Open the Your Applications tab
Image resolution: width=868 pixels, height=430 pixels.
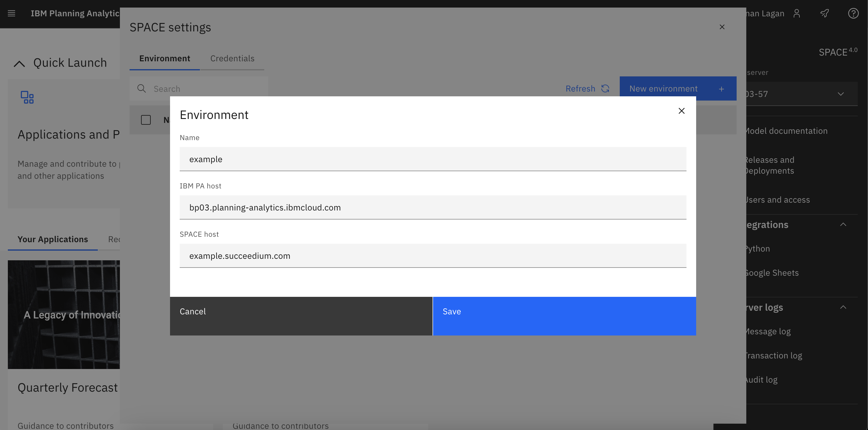point(53,239)
